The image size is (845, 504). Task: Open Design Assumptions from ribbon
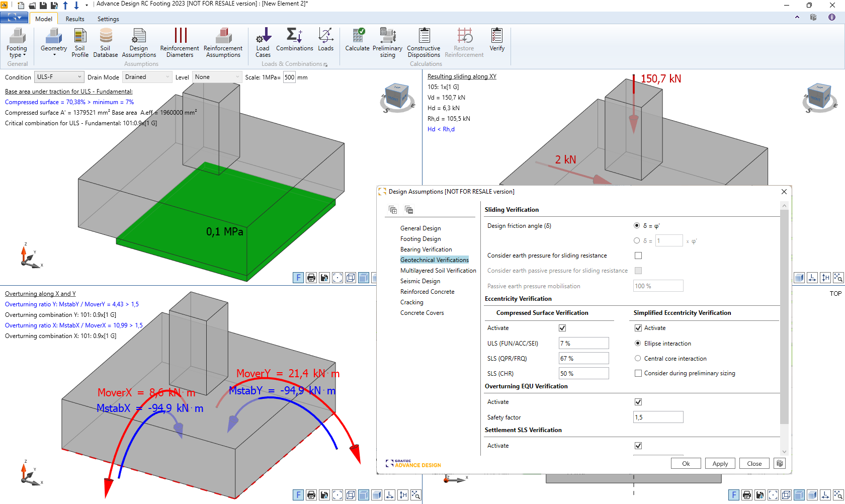tap(139, 43)
